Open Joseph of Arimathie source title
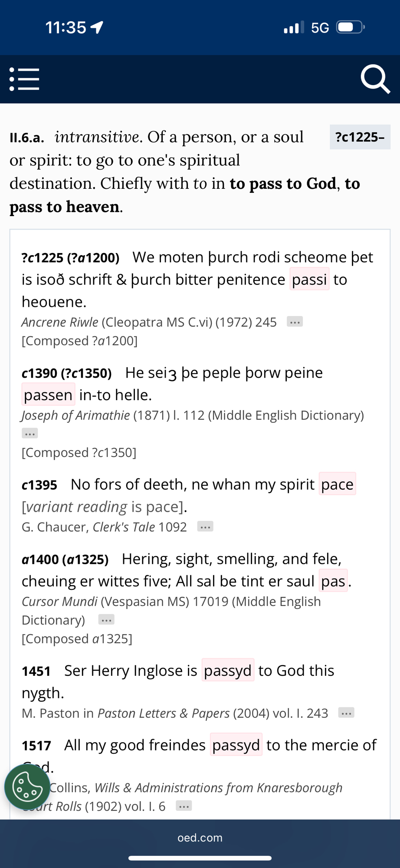The width and height of the screenshot is (400, 868). (x=76, y=415)
